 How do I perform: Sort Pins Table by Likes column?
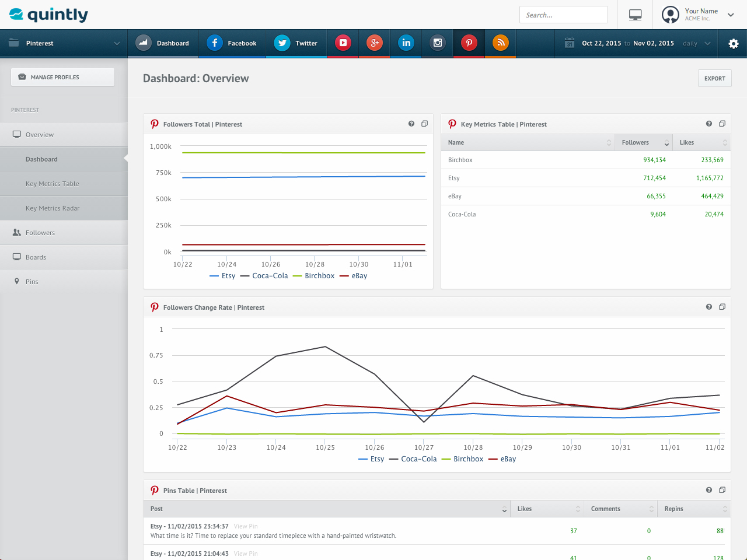547,509
